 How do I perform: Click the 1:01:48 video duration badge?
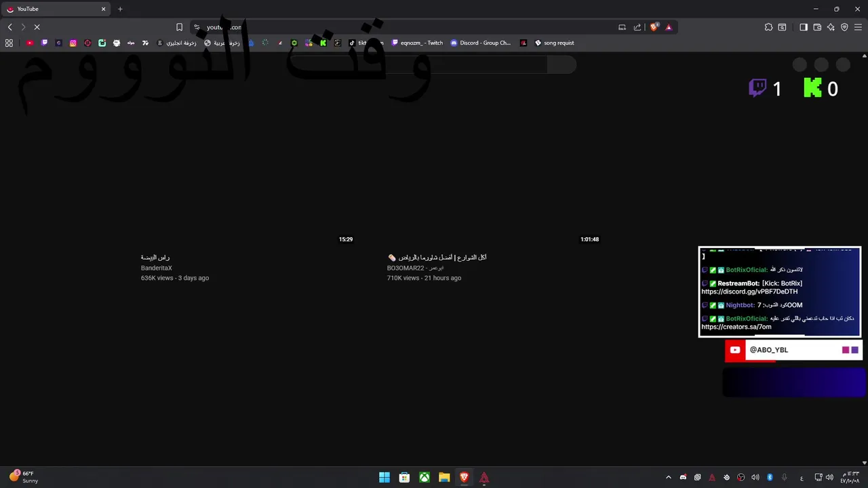(589, 239)
